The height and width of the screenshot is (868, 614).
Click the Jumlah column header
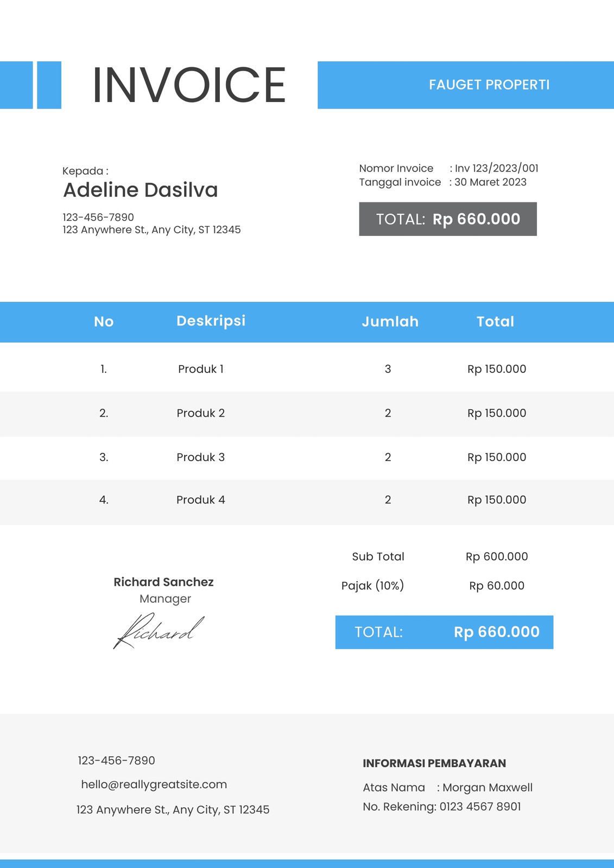(x=390, y=321)
